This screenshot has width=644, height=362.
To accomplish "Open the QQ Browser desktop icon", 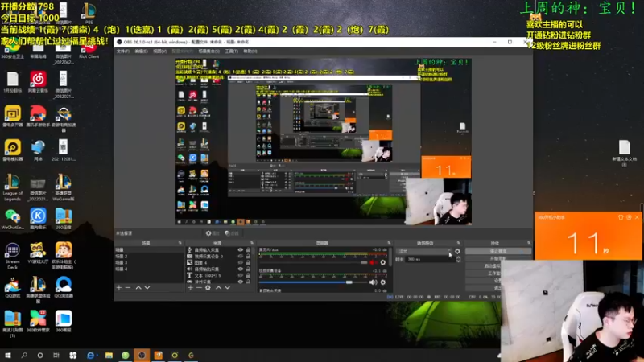I will point(64,287).
